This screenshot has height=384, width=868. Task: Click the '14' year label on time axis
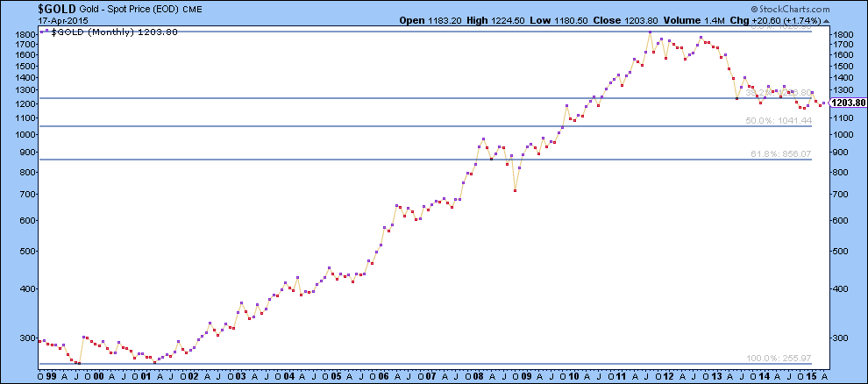[x=764, y=376]
